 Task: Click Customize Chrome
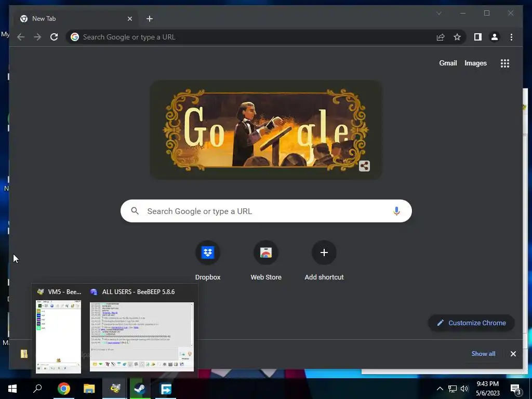[471, 323]
